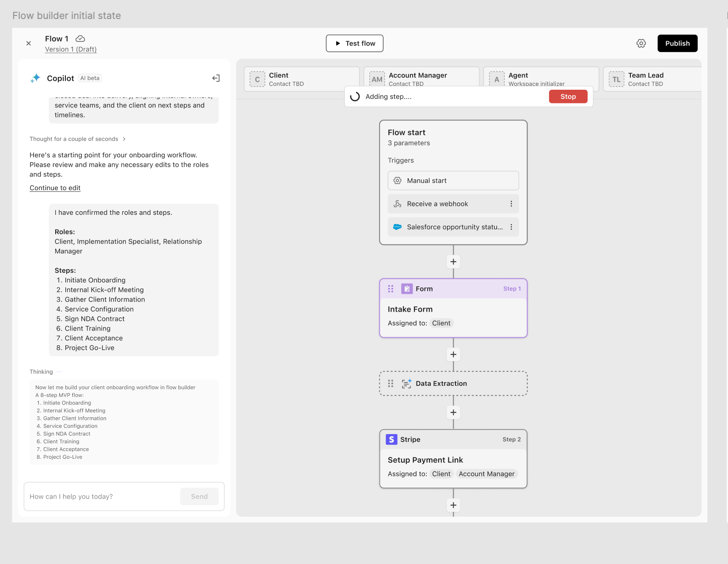Click the Client chip on Setup Payment Link
728x564 pixels.
441,474
